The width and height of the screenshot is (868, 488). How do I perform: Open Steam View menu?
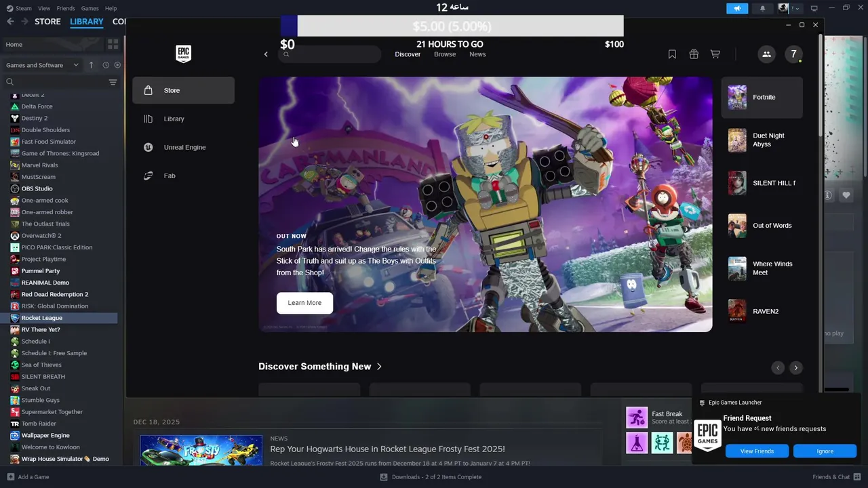(44, 8)
